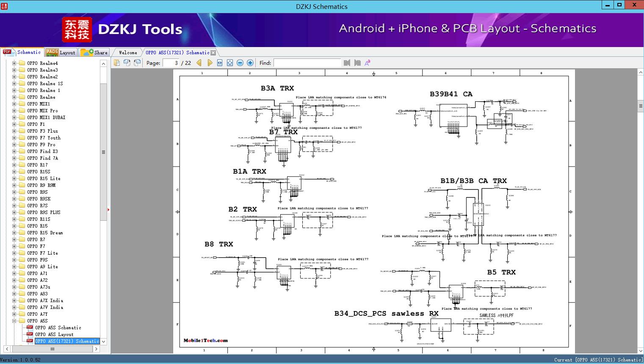Search backward using the find-previous icon
The width and height of the screenshot is (644, 364).
(x=346, y=62)
